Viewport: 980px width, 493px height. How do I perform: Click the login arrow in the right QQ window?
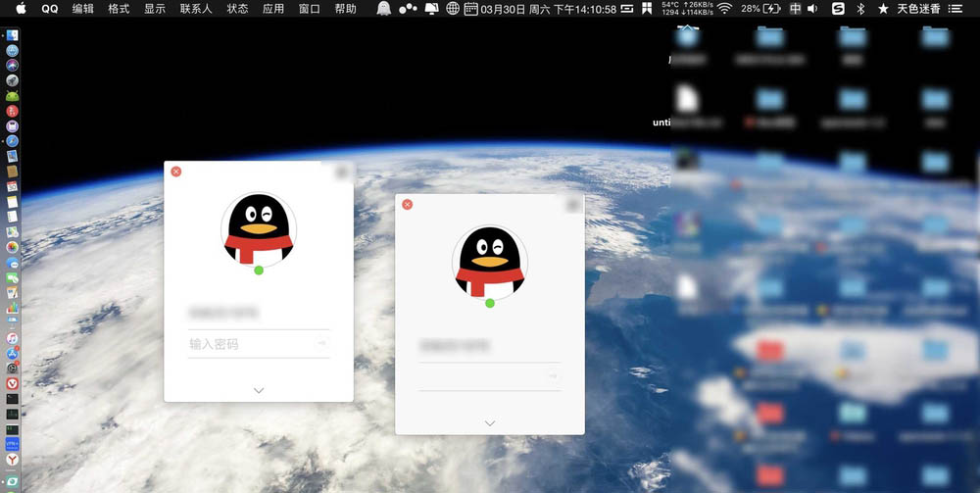coord(553,376)
